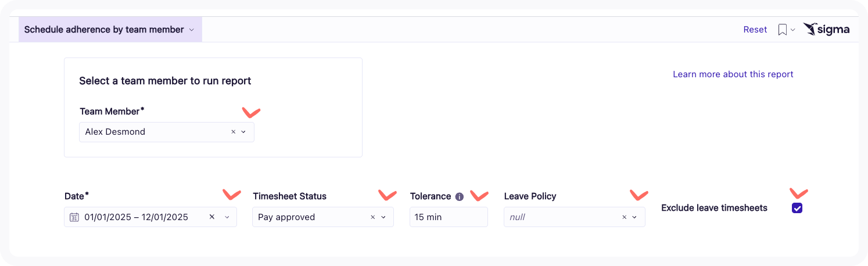
Task: Expand the Team Member dropdown
Action: tap(243, 132)
